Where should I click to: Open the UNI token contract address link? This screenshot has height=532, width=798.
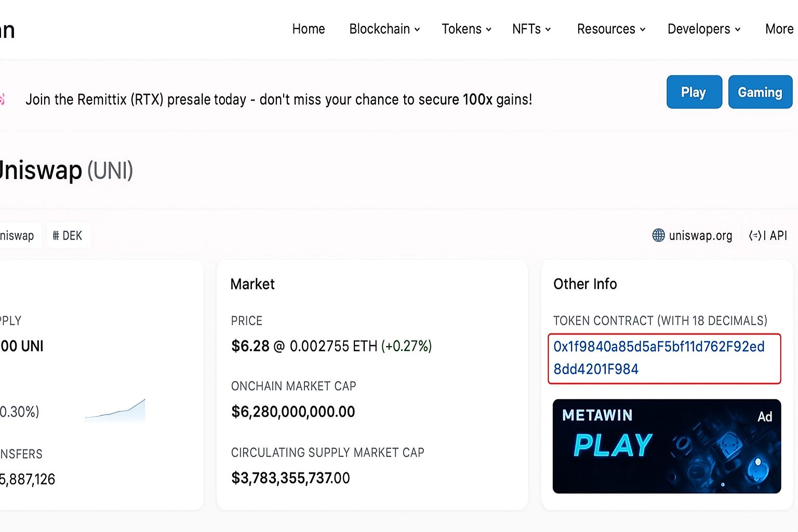(x=659, y=358)
